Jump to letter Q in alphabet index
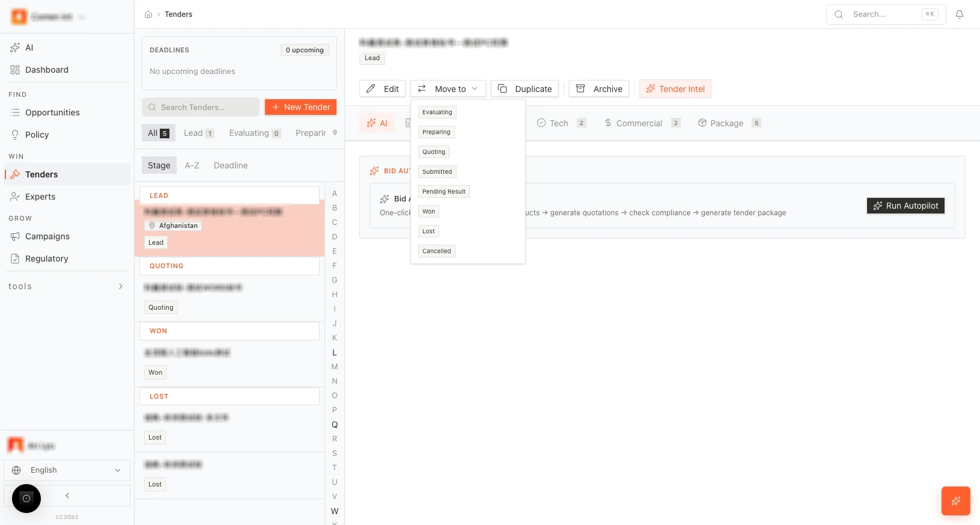 [335, 425]
